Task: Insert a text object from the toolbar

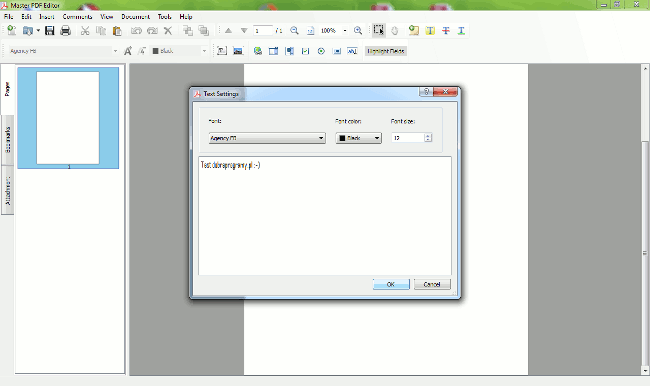Action: pos(222,51)
